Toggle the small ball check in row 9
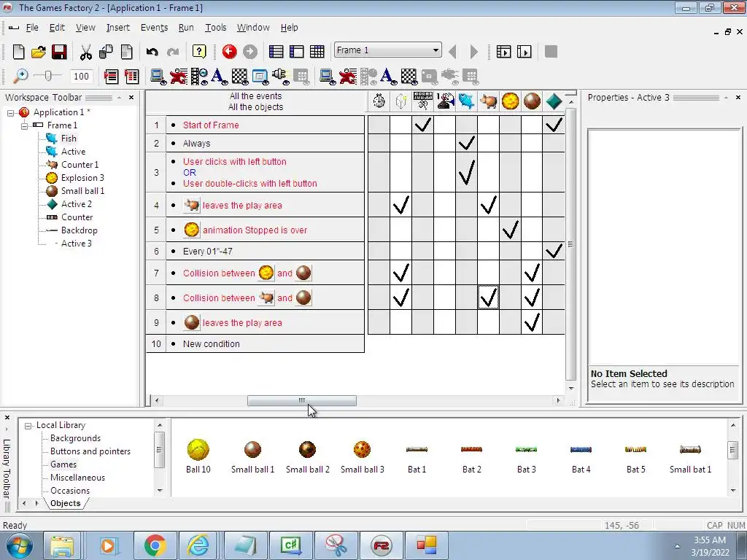This screenshot has width=747, height=560. tap(532, 322)
